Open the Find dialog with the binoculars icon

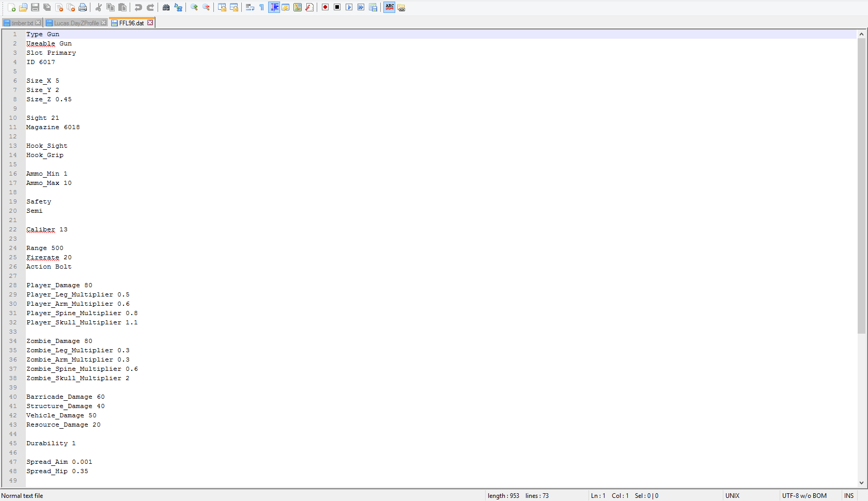point(166,7)
